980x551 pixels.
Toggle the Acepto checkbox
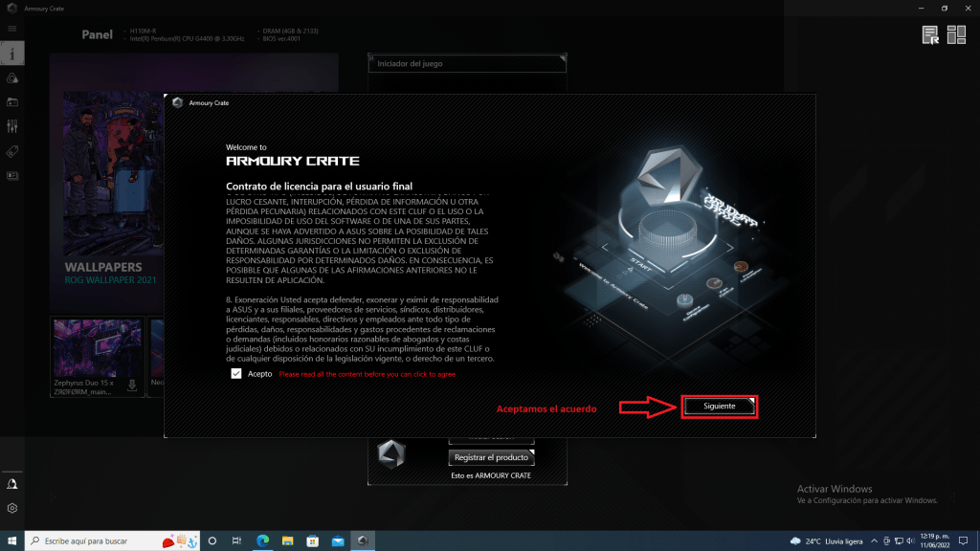[x=236, y=374]
